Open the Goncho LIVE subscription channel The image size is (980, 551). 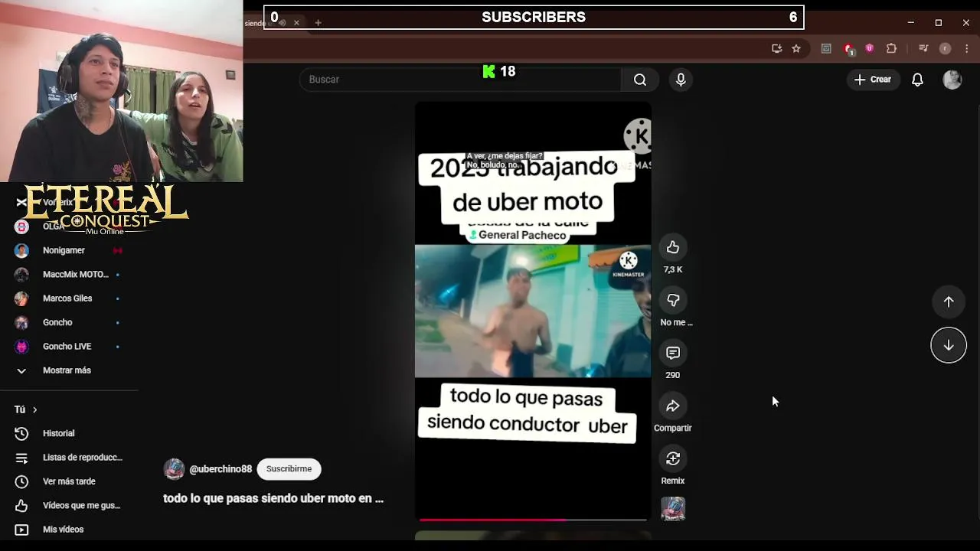69,346
